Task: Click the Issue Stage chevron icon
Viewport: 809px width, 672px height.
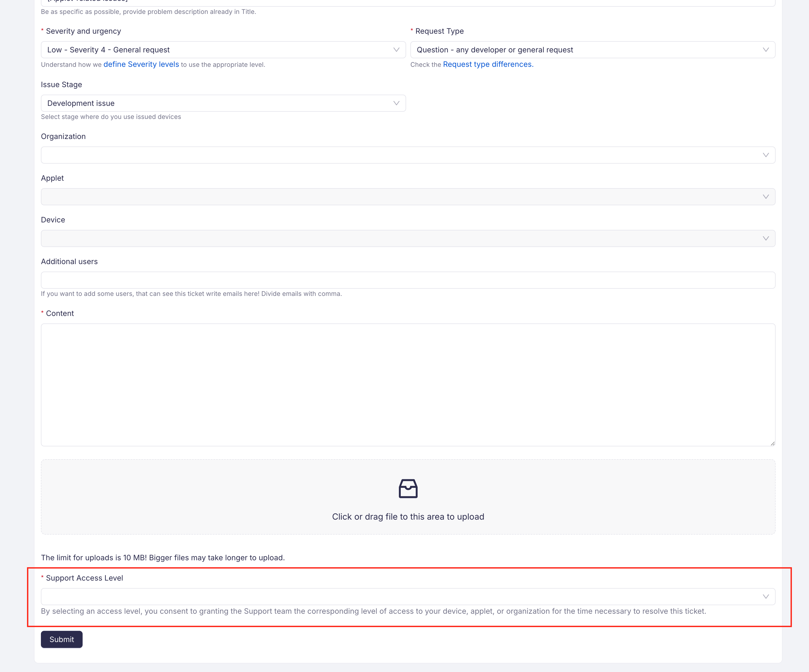Action: (396, 103)
